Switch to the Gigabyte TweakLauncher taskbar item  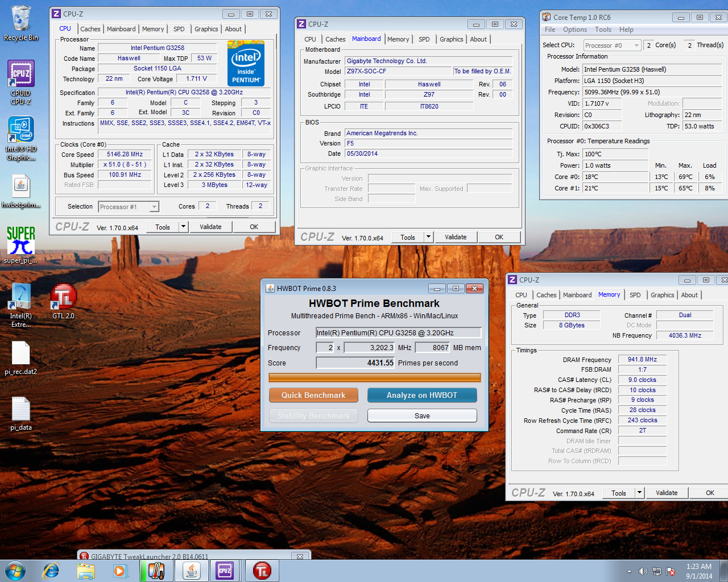262,571
